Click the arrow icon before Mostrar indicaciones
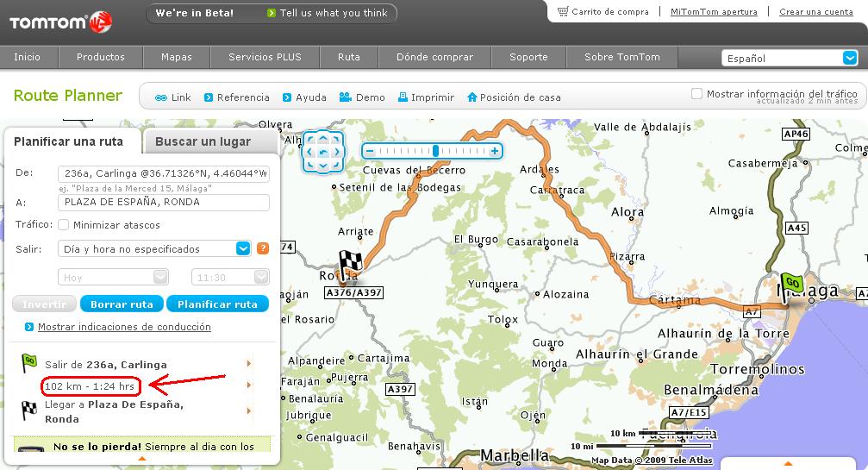 (29, 327)
